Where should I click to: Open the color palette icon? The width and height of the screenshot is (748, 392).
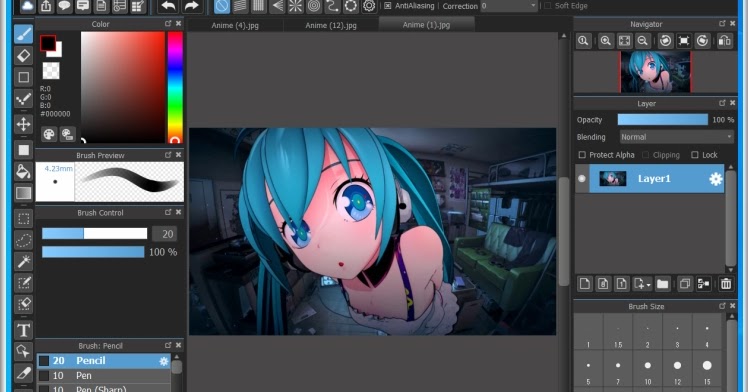pos(49,134)
